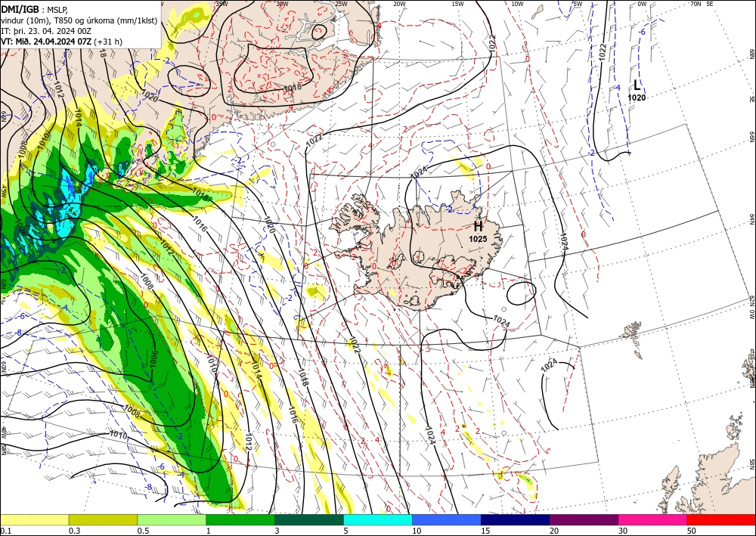Click the '0.5' legend scale value
The image size is (756, 536).
[x=142, y=531]
